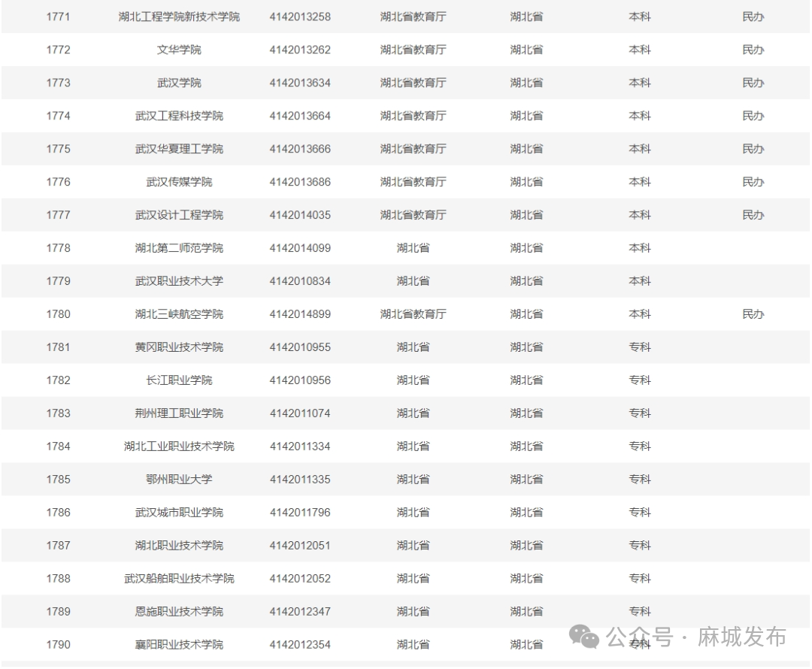Screen dimensions: 812x669
Task: Click school code 4142012354
Action: tap(300, 645)
